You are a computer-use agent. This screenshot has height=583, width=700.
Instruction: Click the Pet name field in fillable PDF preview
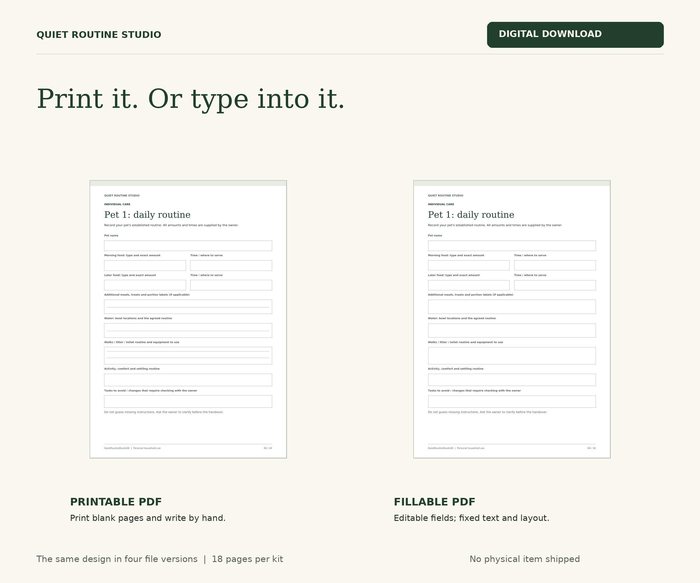[512, 246]
